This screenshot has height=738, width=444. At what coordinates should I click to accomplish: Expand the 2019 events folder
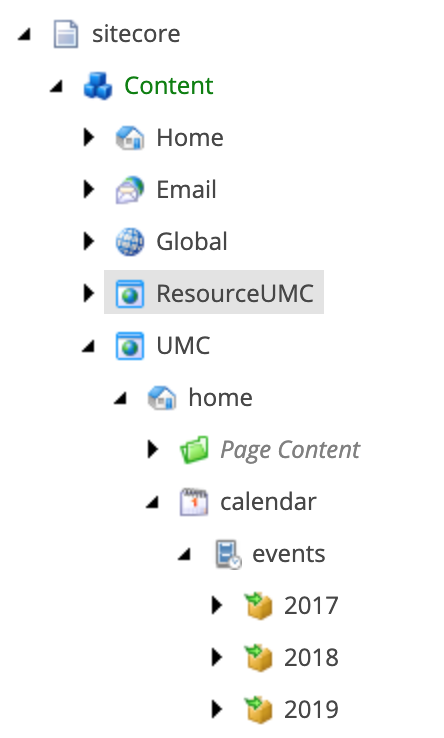(x=217, y=709)
